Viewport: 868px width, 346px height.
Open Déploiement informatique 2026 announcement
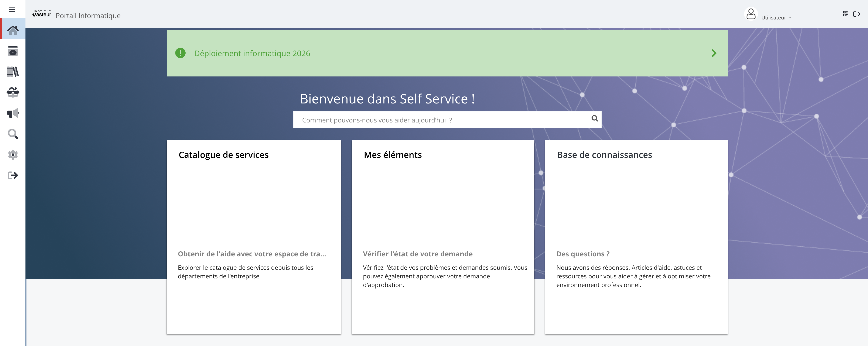pos(252,53)
